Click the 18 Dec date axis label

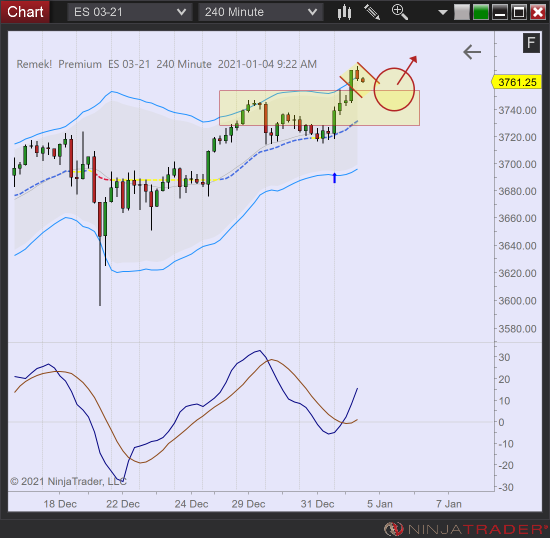tap(60, 504)
